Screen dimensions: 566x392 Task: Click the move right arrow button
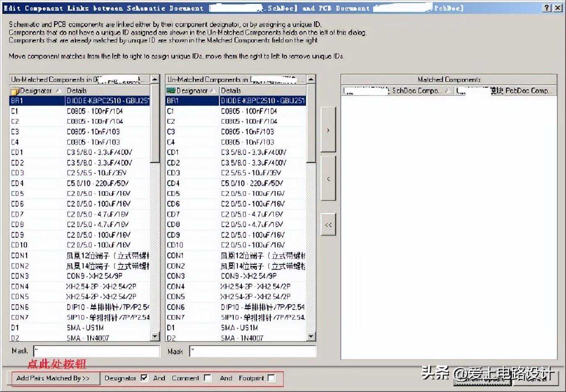click(328, 130)
